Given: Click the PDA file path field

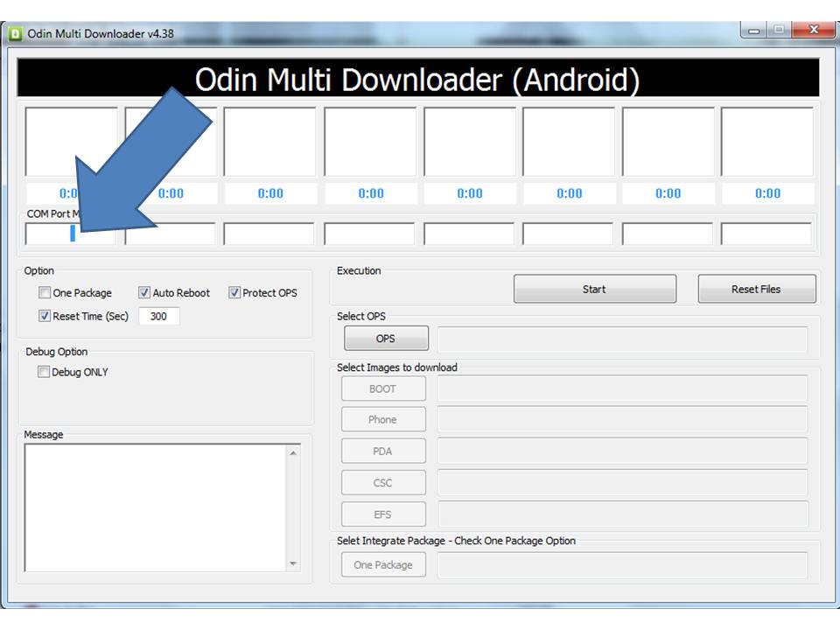Looking at the screenshot, I should [622, 451].
